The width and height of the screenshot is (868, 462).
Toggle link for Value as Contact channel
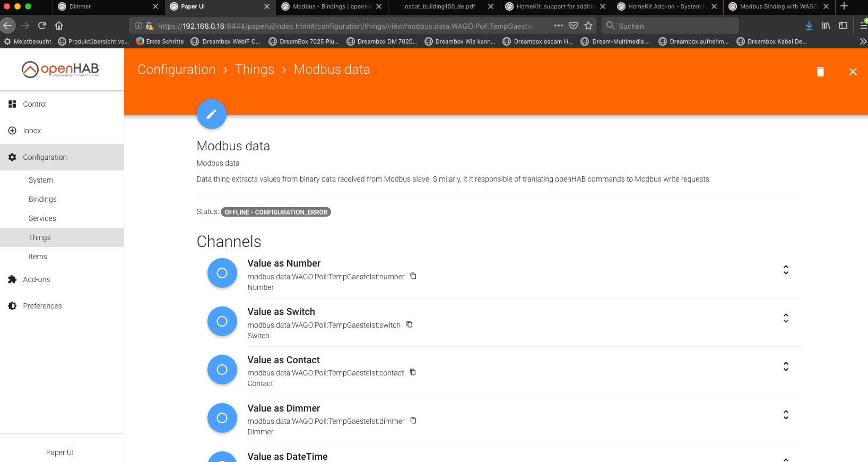222,370
